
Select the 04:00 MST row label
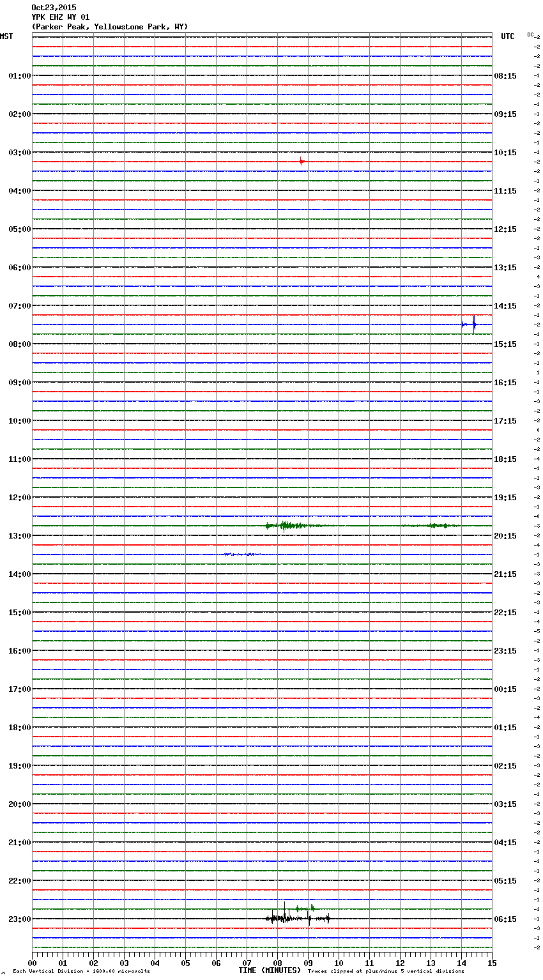[x=20, y=191]
